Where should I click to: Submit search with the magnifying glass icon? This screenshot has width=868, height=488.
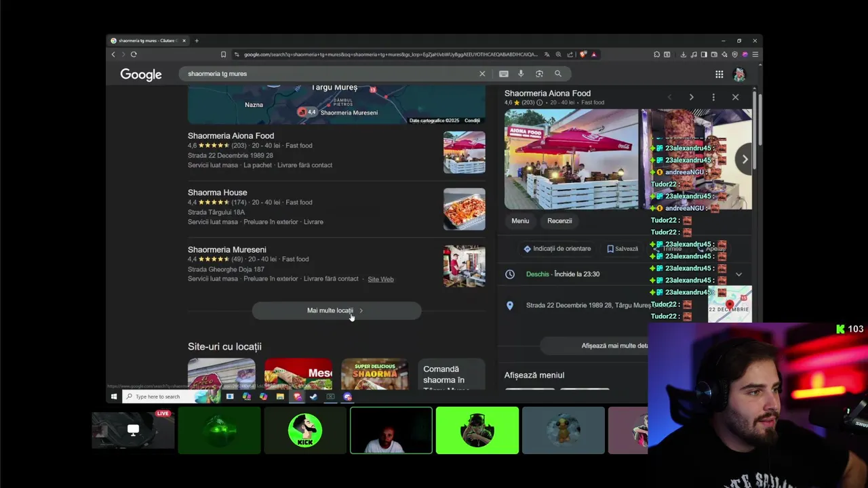(558, 73)
